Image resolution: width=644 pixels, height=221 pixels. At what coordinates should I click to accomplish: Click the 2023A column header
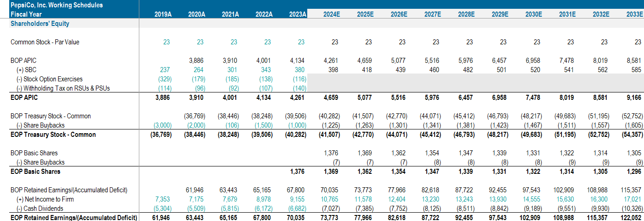[298, 14]
